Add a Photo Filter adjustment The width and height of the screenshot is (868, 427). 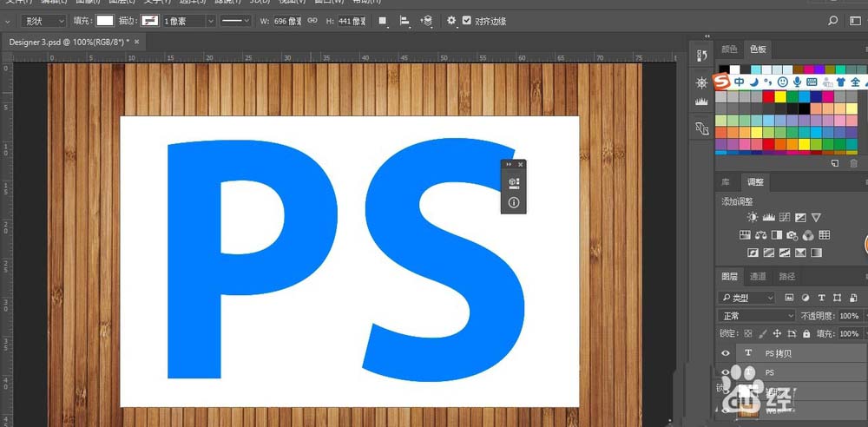coord(792,235)
